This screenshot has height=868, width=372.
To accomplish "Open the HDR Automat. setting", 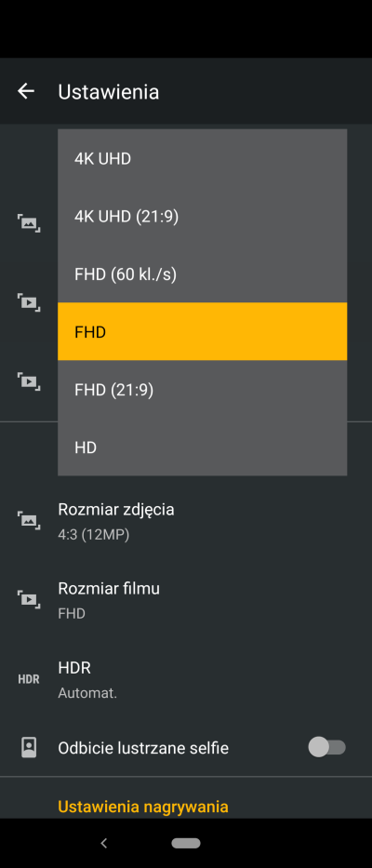I will (186, 679).
